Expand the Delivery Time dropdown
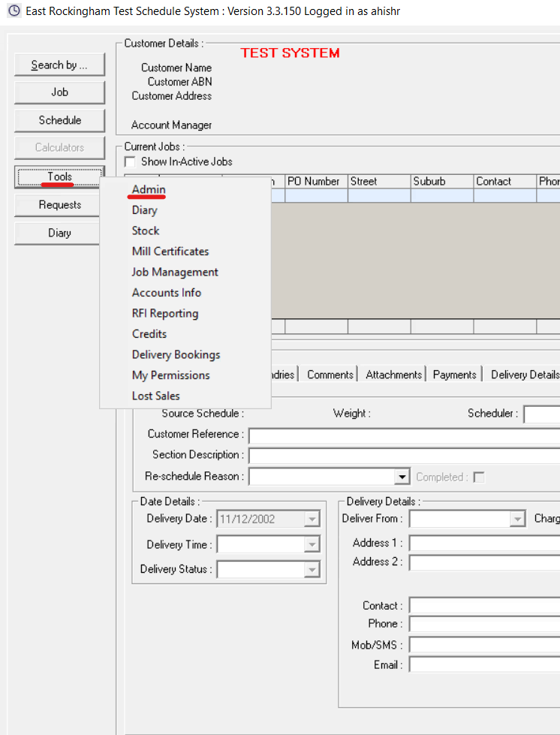Screen dimensions: 560x735 tap(312, 545)
